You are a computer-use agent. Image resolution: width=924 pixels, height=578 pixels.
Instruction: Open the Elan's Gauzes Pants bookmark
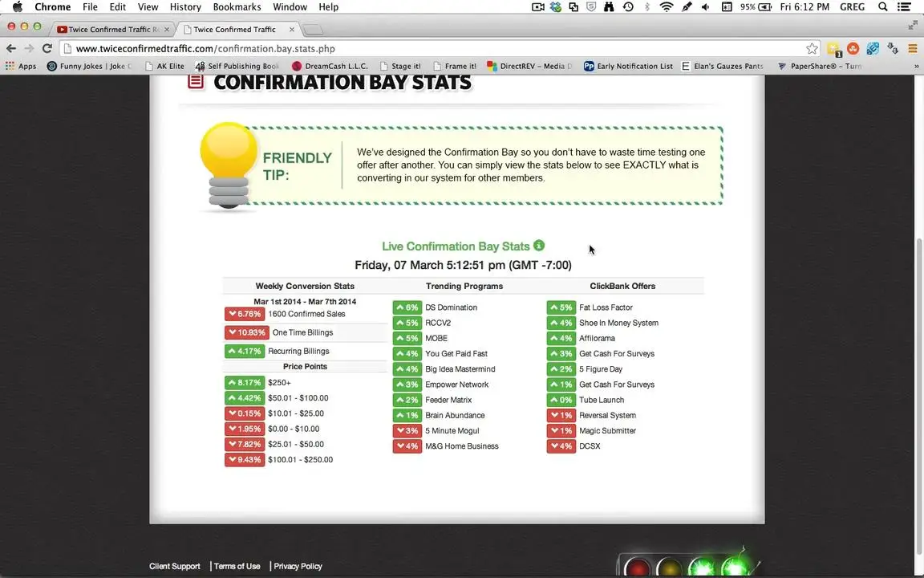723,66
